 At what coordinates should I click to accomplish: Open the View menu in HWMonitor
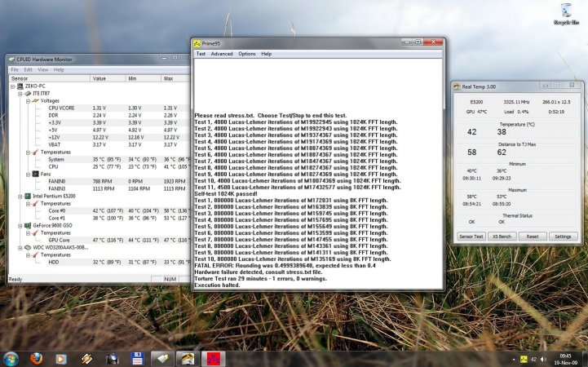click(42, 69)
